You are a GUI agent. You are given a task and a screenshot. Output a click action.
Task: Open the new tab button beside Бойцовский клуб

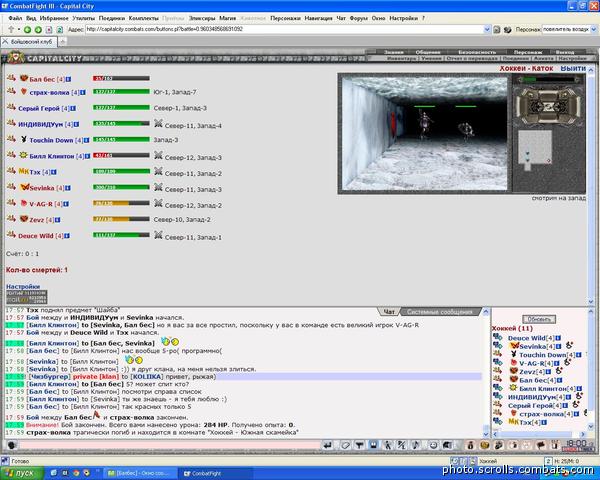(x=62, y=41)
